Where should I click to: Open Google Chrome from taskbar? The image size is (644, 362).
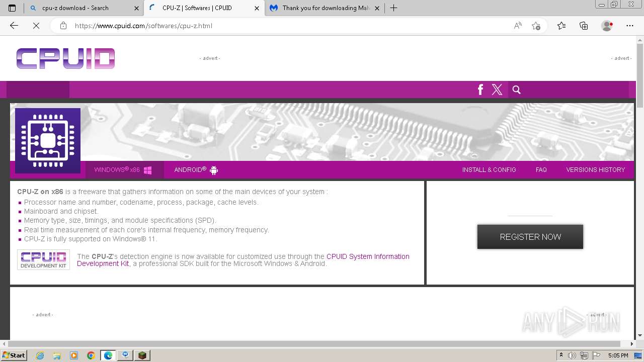(x=91, y=355)
